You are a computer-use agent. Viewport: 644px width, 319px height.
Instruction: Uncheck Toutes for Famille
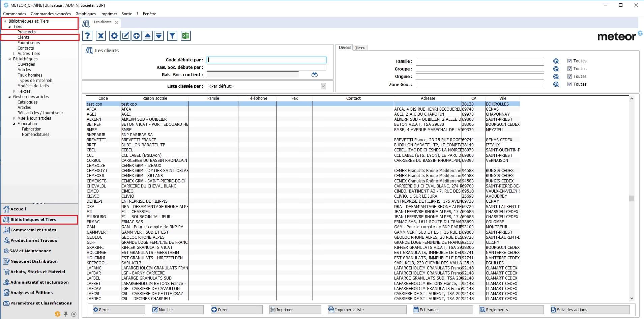pos(569,61)
